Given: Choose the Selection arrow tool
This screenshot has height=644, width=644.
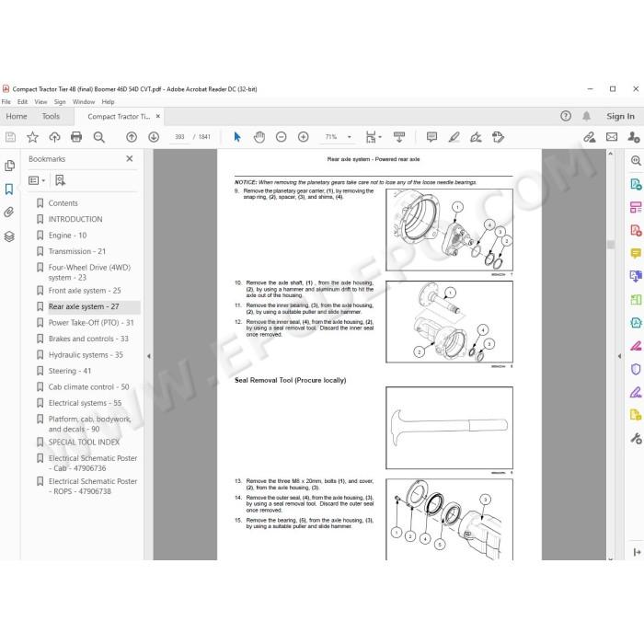Looking at the screenshot, I should pyautogui.click(x=237, y=137).
